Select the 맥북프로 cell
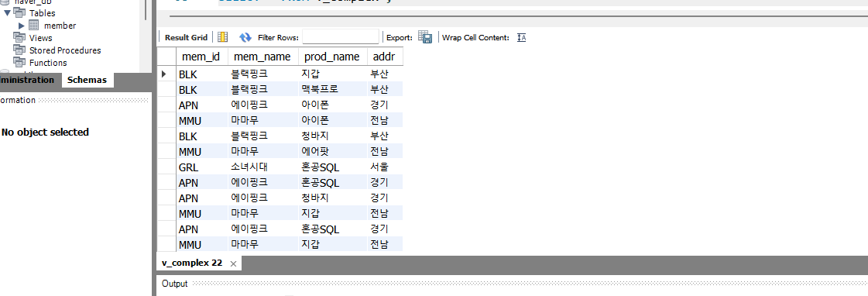 [x=332, y=88]
